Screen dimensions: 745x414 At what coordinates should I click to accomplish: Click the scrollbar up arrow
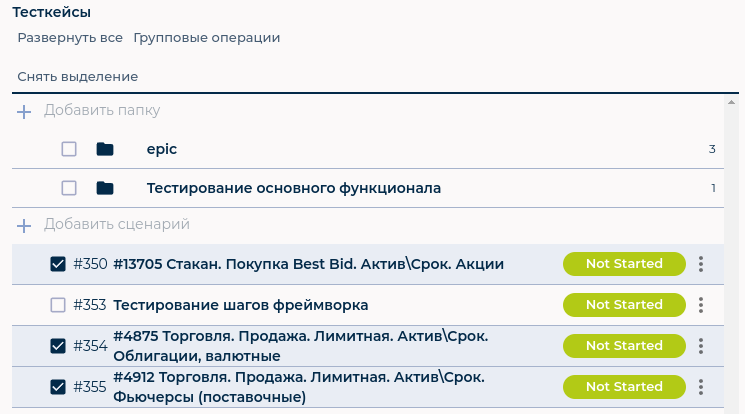pyautogui.click(x=731, y=102)
